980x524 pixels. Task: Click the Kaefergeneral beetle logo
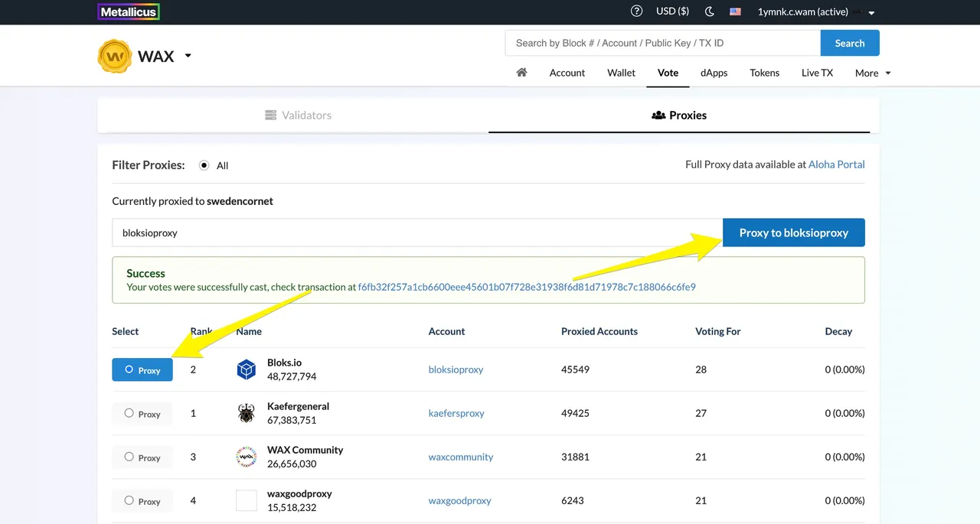[246, 414]
